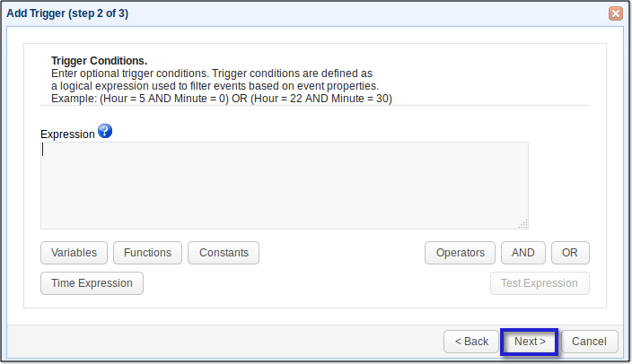Screen dimensions: 632x364
Task: Insert the AND operator
Action: pyautogui.click(x=522, y=253)
